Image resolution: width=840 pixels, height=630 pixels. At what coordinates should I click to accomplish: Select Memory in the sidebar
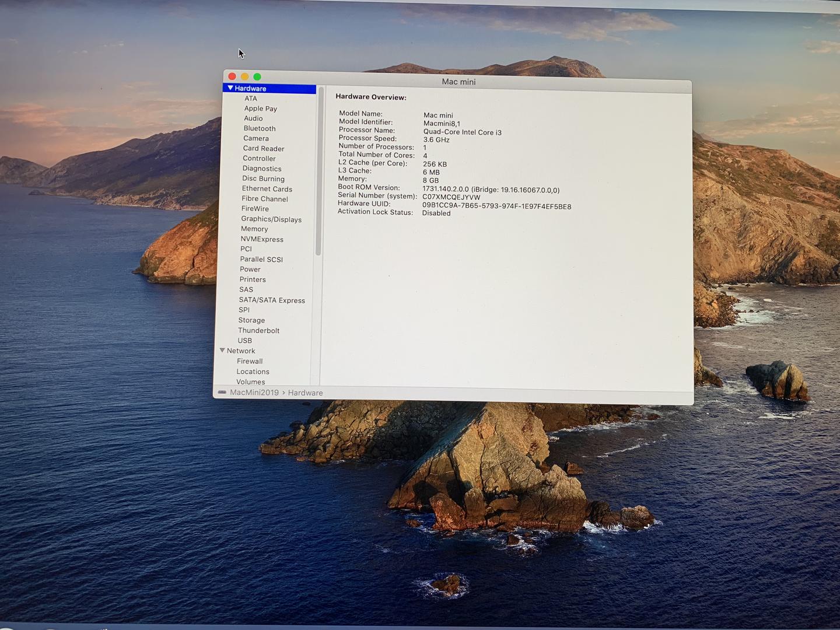click(254, 229)
